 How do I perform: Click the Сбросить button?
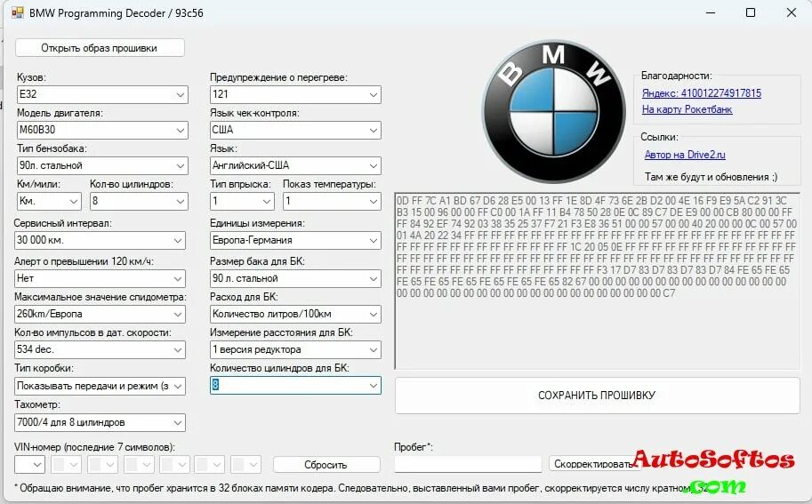pos(326,465)
